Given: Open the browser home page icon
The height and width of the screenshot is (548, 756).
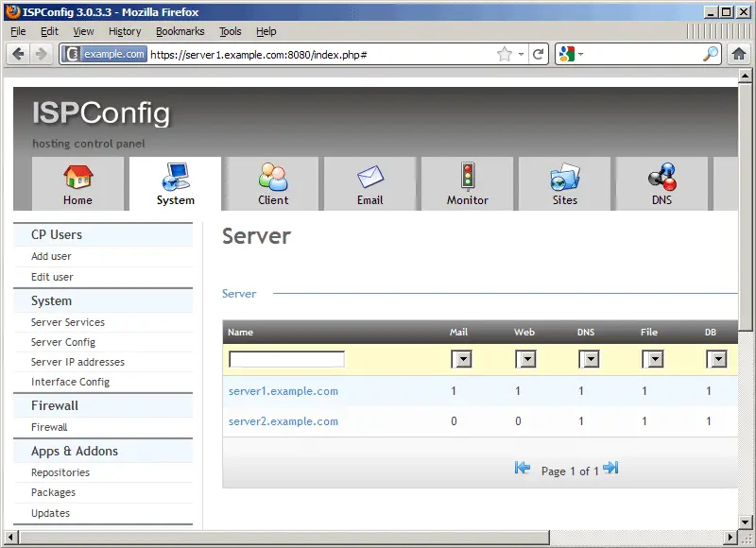Looking at the screenshot, I should click(x=739, y=54).
